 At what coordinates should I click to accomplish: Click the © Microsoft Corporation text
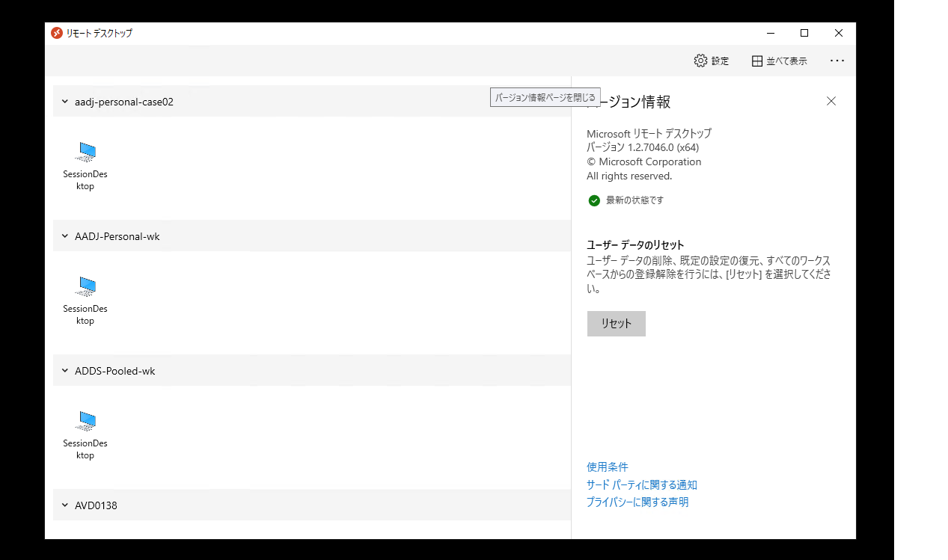644,161
